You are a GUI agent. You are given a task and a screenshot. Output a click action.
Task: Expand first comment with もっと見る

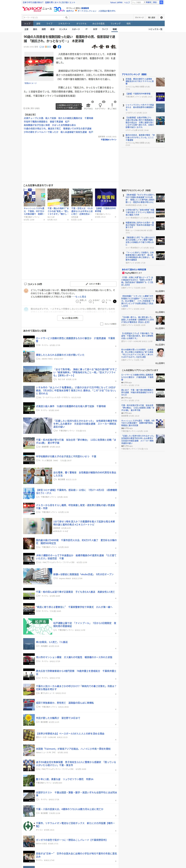click(x=81, y=297)
